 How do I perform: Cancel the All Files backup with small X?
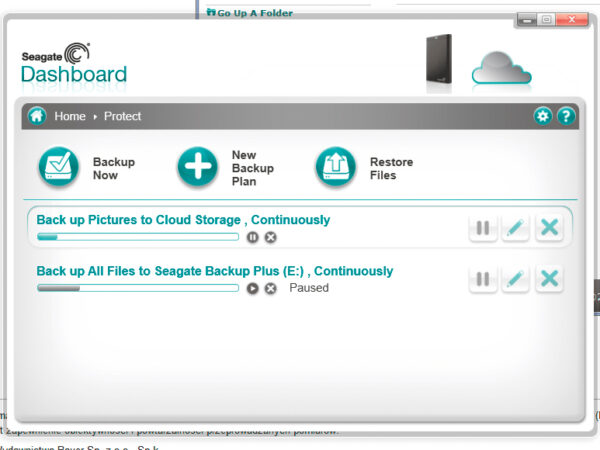coord(270,288)
